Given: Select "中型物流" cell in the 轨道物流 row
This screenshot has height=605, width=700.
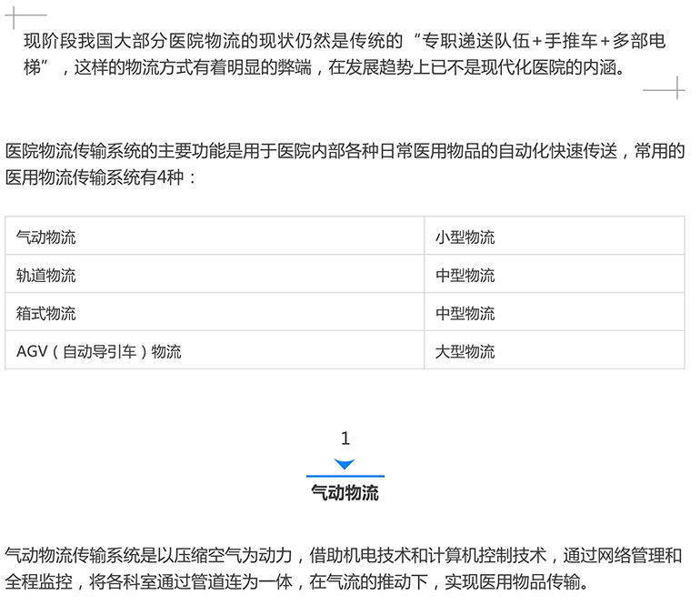Looking at the screenshot, I should [x=554, y=275].
